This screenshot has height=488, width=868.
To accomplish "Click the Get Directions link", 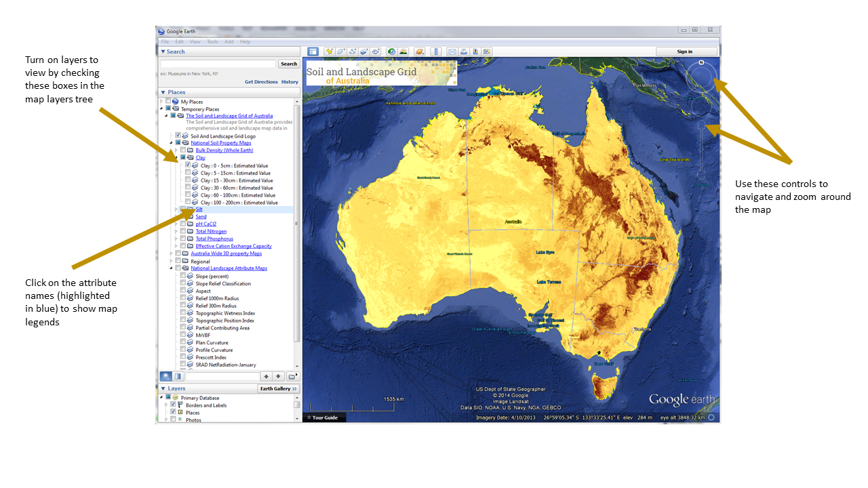I will (261, 82).
